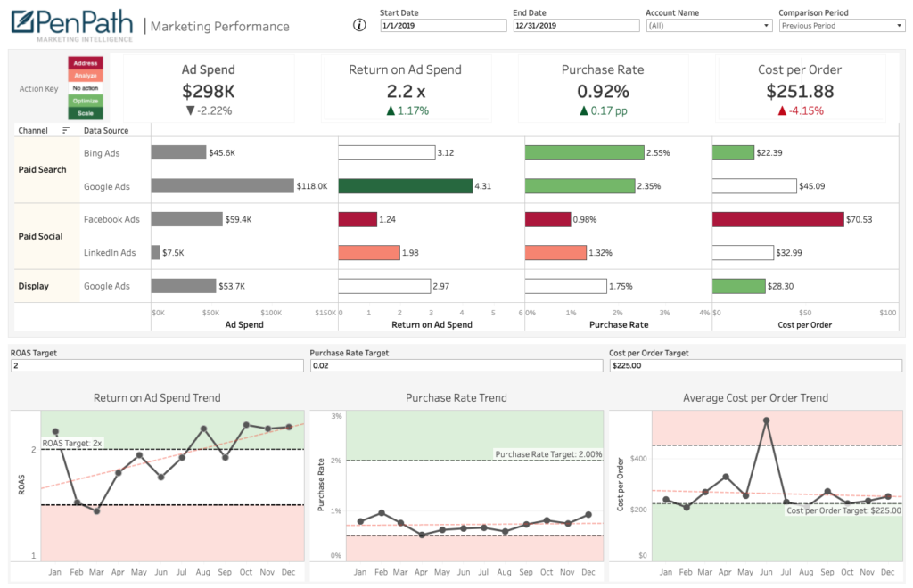The image size is (913, 588).
Task: Click the info icon beside Start Date
Action: pyautogui.click(x=359, y=26)
